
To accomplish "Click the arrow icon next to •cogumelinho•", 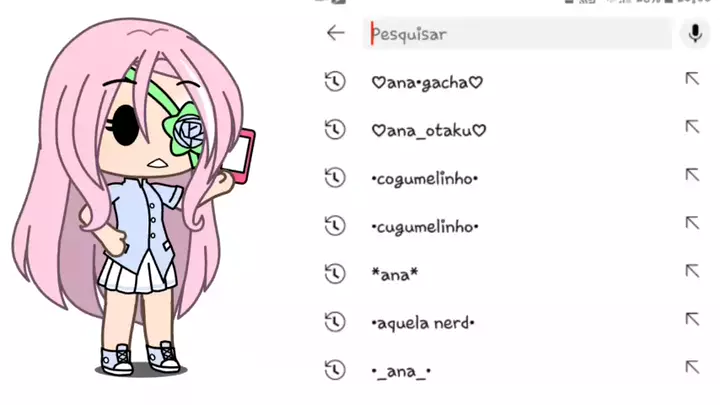I will point(692,175).
